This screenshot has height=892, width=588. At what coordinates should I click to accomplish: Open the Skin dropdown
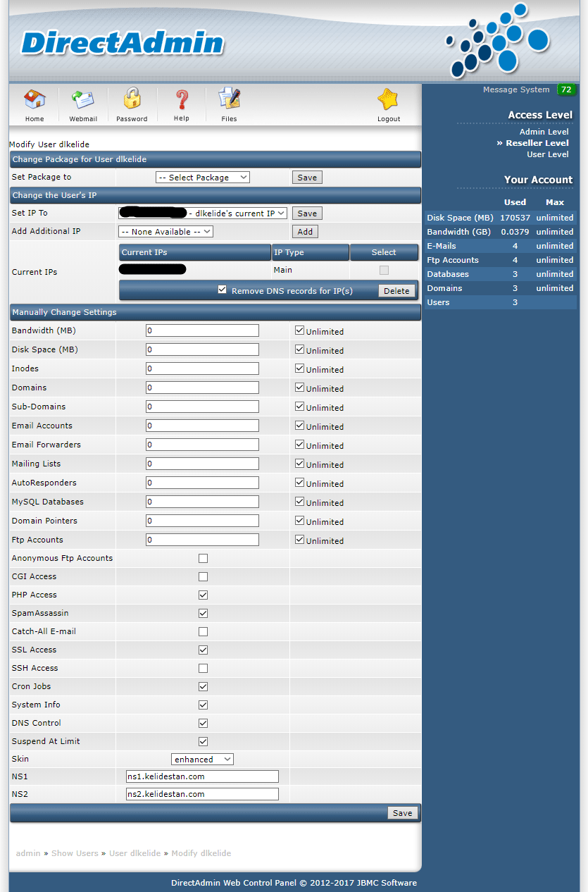[203, 760]
